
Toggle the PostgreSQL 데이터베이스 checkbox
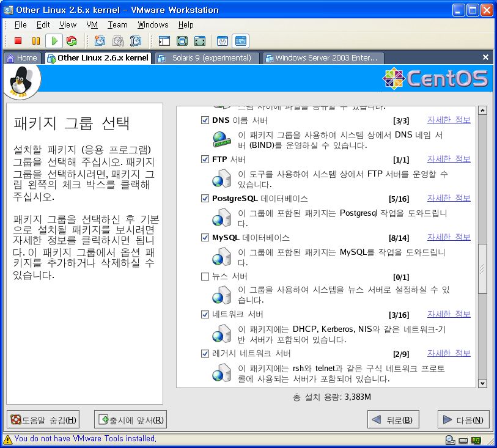click(x=205, y=199)
